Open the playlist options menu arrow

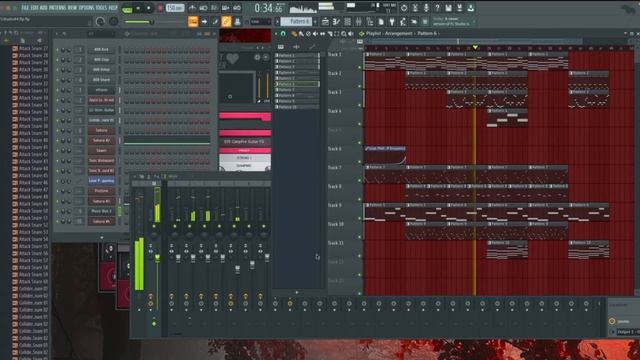point(276,34)
